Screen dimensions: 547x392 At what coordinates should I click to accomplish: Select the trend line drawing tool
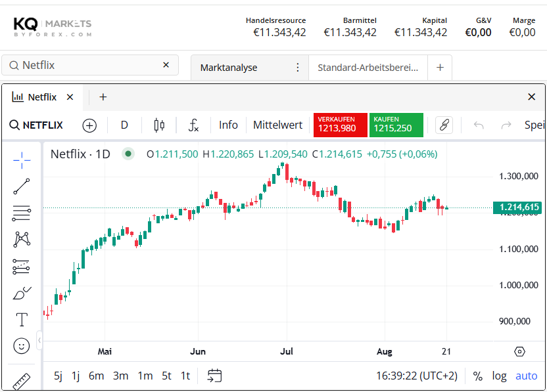coord(22,186)
